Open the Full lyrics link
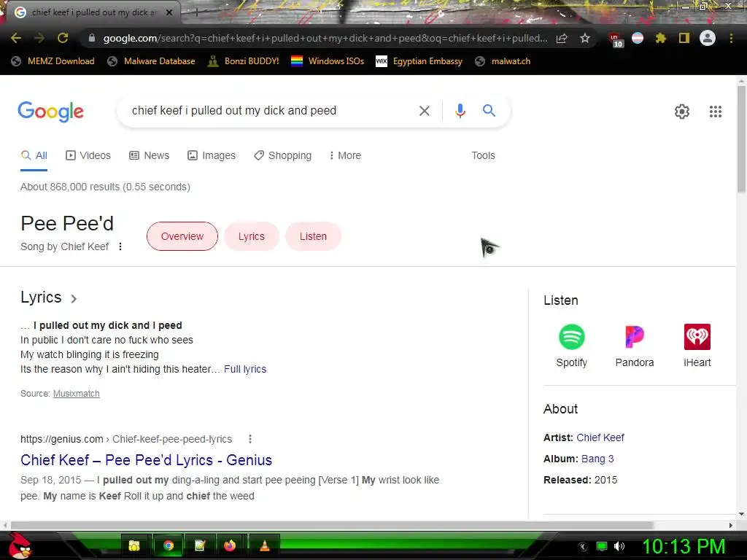Viewport: 747px width, 560px height. 245,369
